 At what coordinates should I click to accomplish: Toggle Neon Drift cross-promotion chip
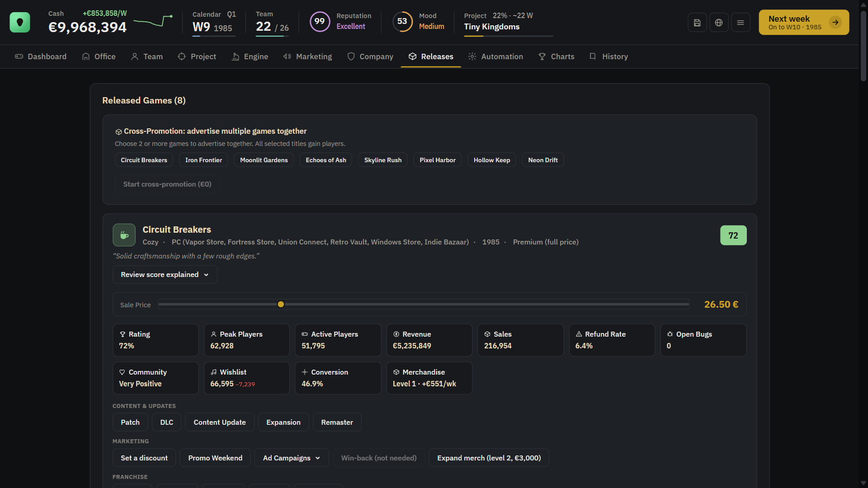click(543, 160)
